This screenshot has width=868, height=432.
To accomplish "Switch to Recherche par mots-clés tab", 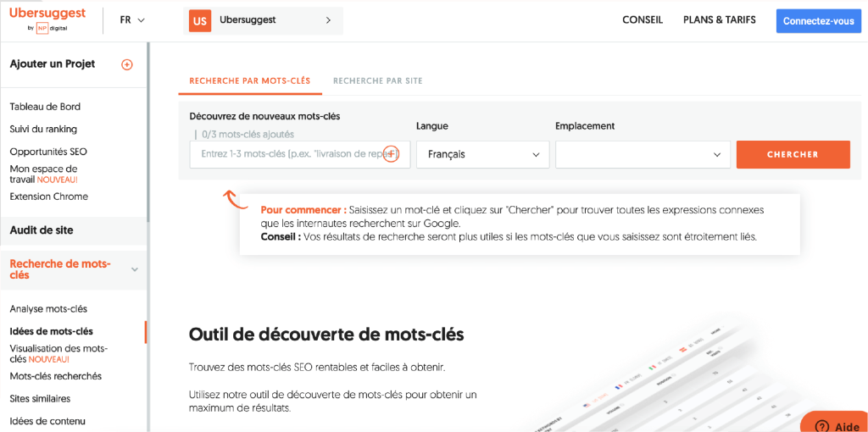I will coord(250,80).
